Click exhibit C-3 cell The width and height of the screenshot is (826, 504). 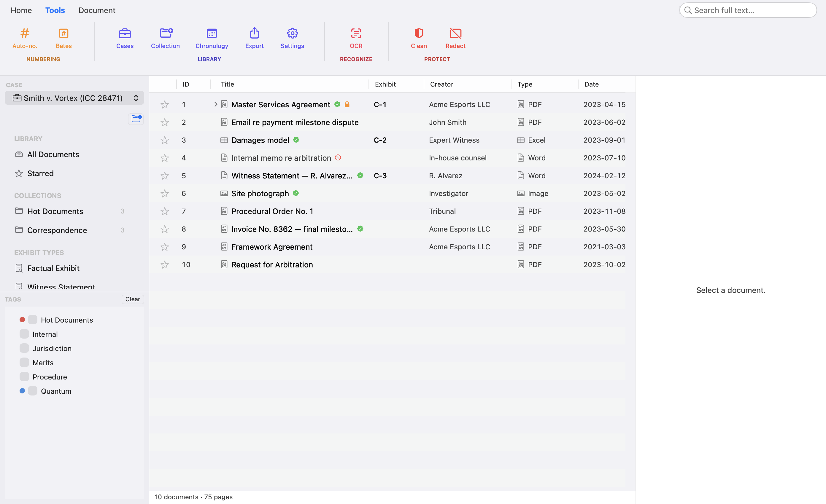(380, 176)
